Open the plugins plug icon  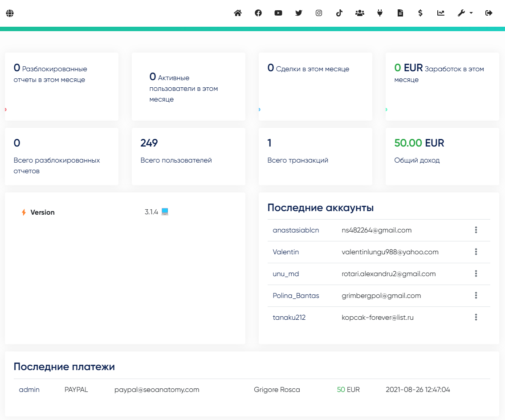point(380,13)
